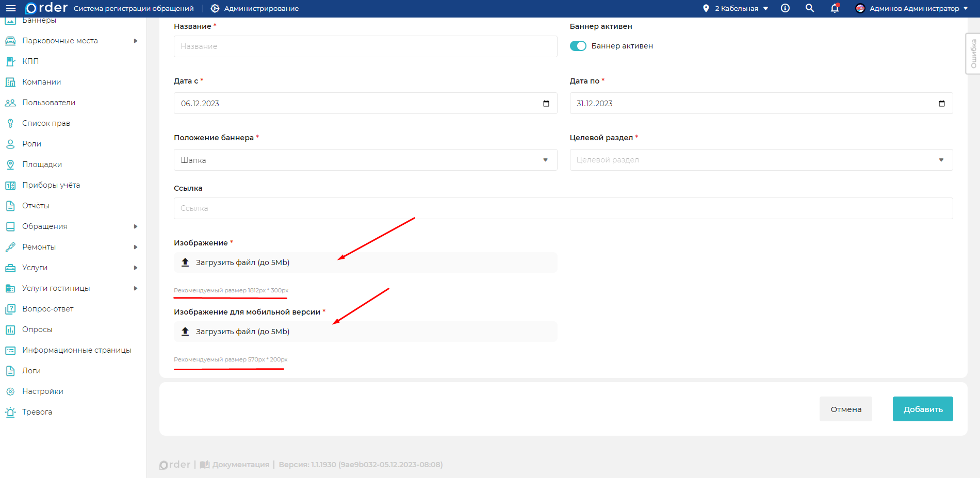This screenshot has height=478, width=980.
Task: Open the Положение баннера dropdown
Action: (x=365, y=160)
